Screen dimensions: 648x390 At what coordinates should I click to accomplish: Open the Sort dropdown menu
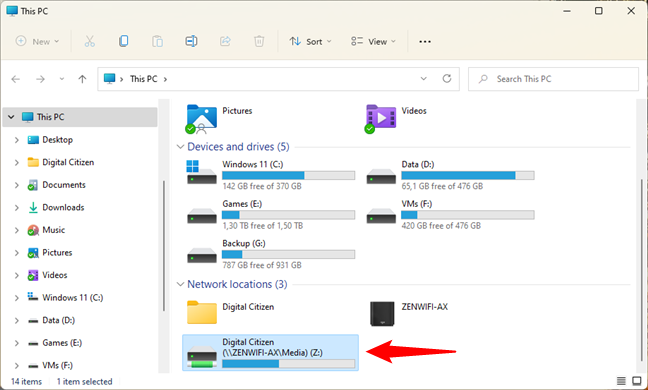click(x=310, y=41)
